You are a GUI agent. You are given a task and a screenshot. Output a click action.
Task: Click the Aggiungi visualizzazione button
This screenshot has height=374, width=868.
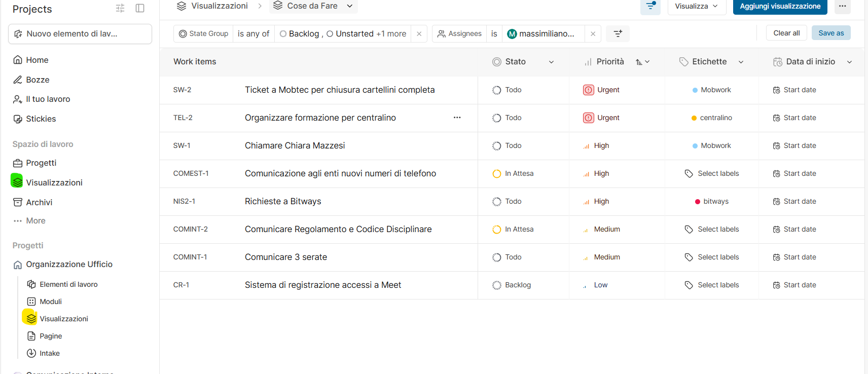tap(779, 6)
